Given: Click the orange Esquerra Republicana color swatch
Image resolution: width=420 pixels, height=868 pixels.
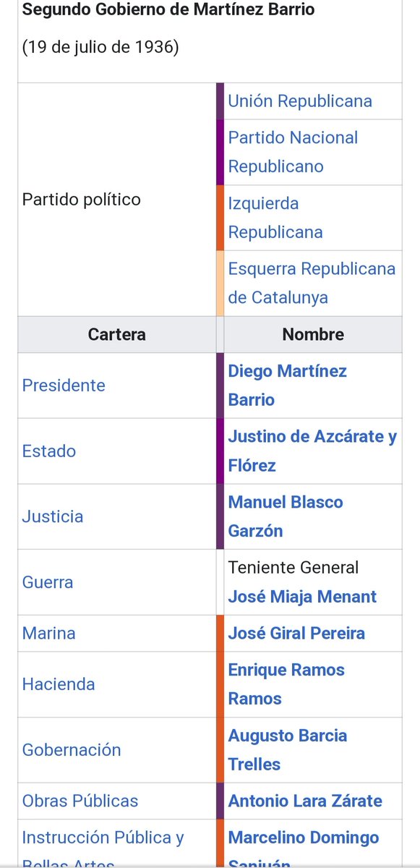Looking at the screenshot, I should (x=220, y=283).
